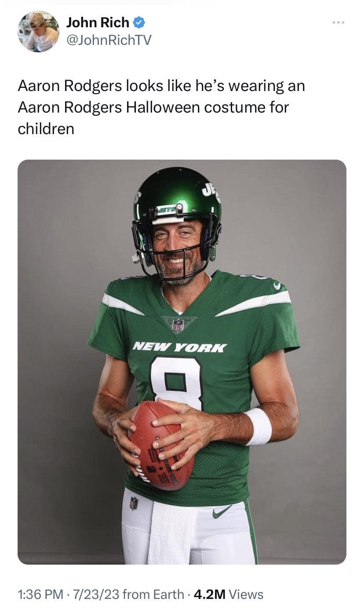Click the white wristband in the photo

click(x=258, y=427)
